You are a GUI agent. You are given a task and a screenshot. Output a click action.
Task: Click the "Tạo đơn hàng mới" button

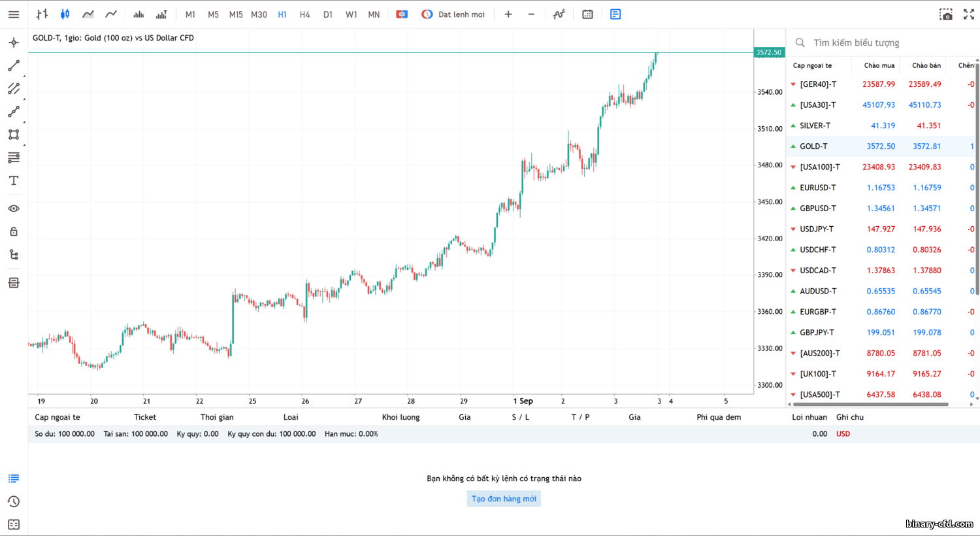pos(504,499)
